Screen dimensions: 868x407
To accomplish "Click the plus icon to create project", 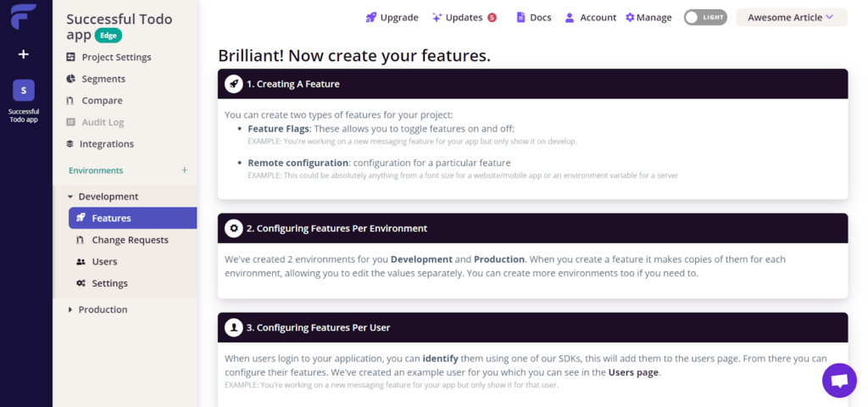I will click(24, 54).
